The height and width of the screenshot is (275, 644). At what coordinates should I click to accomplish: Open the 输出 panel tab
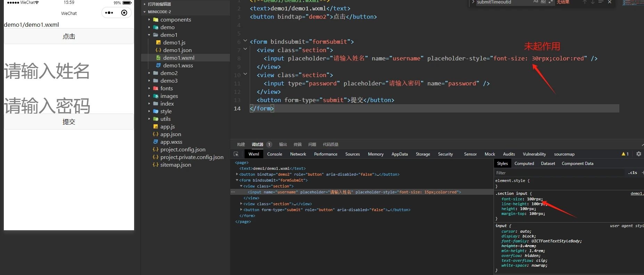[283, 144]
